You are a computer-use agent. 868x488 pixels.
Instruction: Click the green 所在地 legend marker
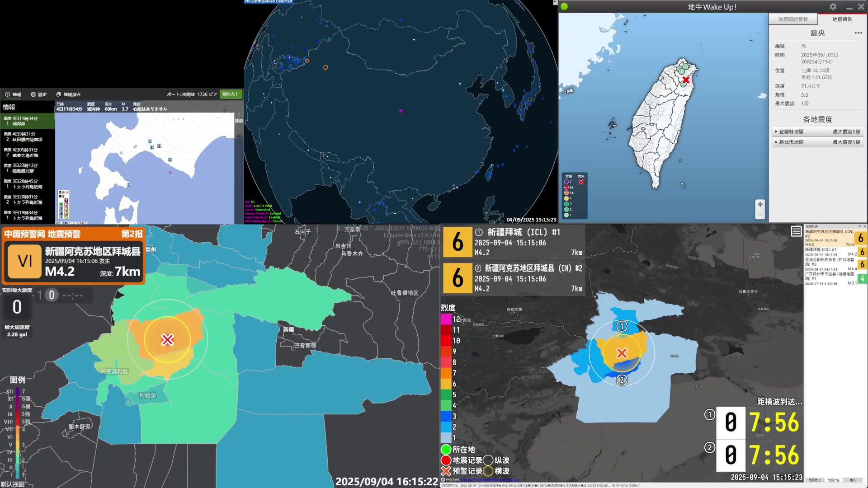click(446, 450)
